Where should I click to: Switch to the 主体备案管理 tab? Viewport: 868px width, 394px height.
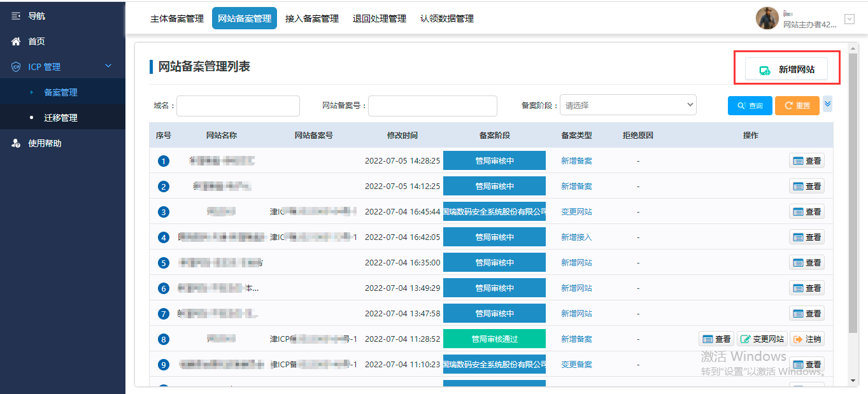(x=176, y=18)
